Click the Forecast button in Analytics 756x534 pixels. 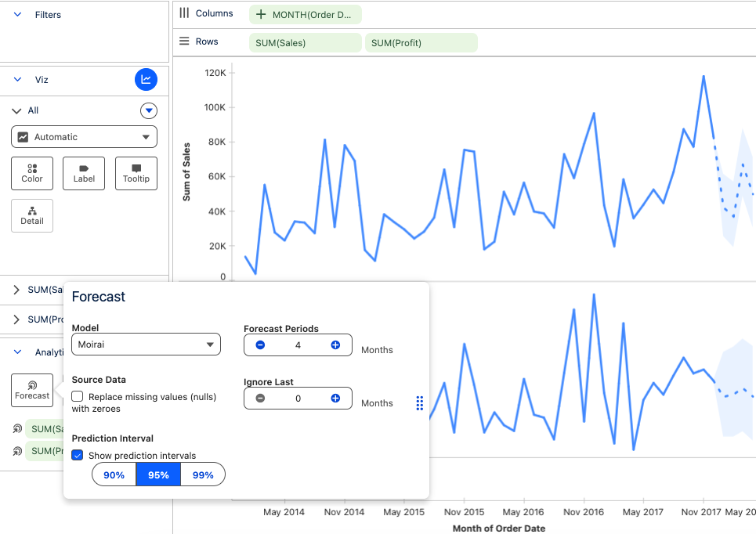(32, 391)
